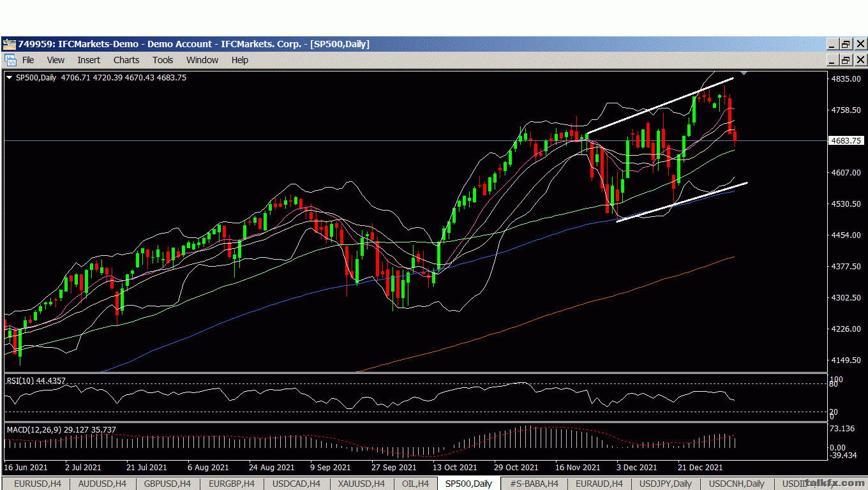Image resolution: width=868 pixels, height=490 pixels.
Task: Click the 24 Aug 2021 date label
Action: [x=271, y=468]
